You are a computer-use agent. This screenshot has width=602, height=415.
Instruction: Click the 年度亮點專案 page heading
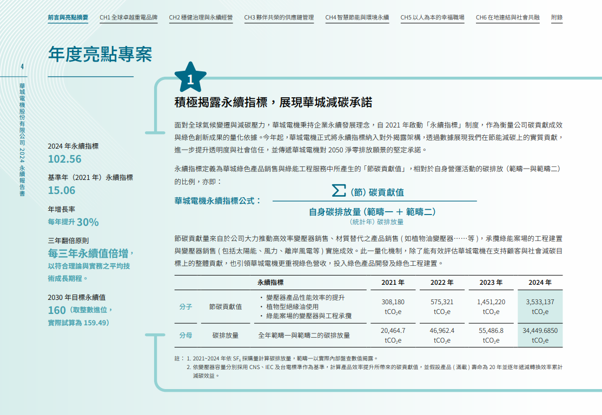click(100, 54)
